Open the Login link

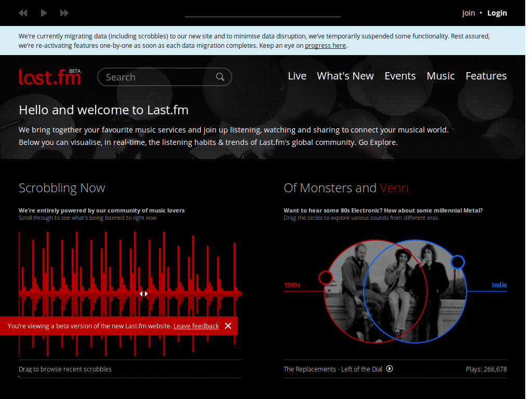point(497,13)
